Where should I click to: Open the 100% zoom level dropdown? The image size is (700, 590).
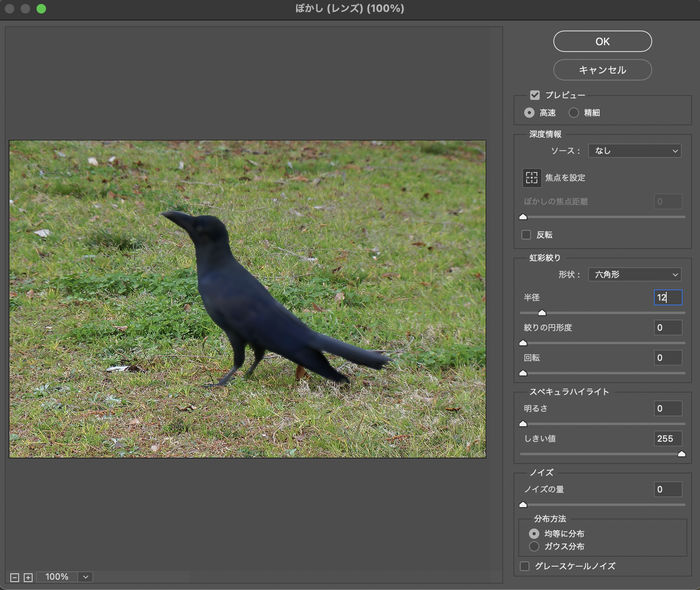[x=85, y=577]
